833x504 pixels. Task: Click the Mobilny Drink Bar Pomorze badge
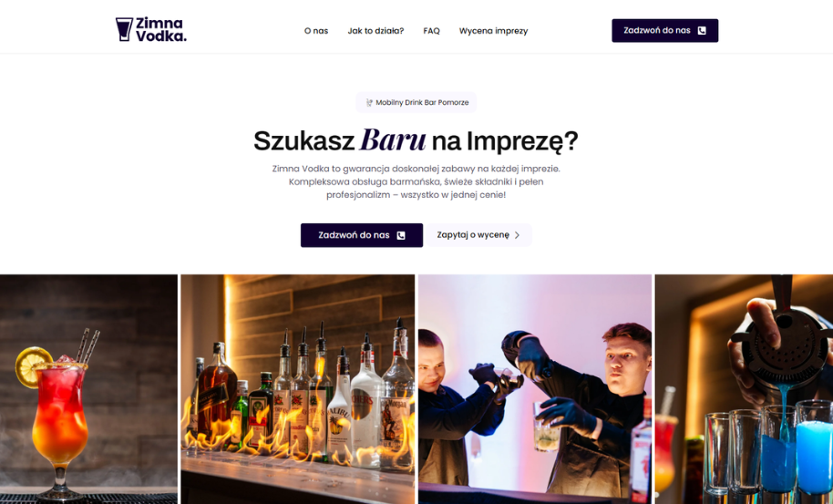(x=416, y=102)
